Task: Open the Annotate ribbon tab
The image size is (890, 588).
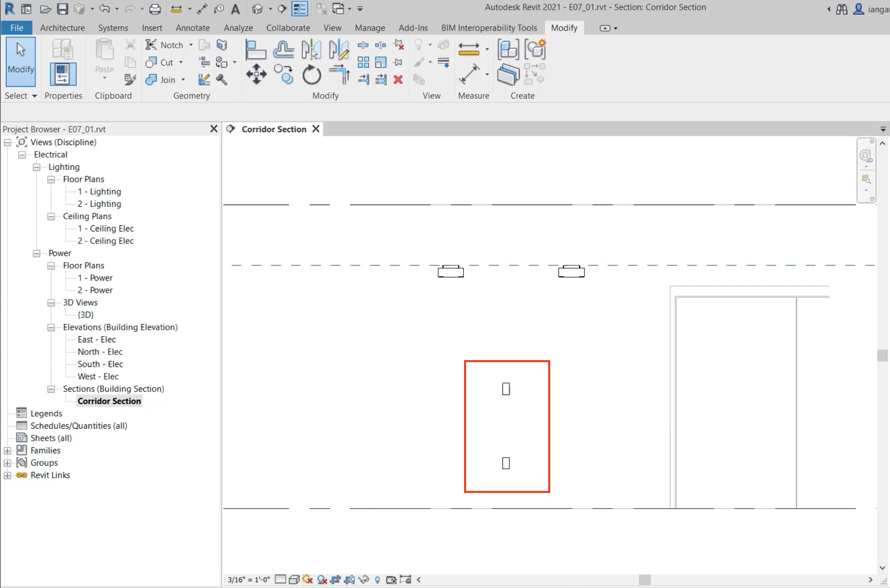Action: [193, 28]
